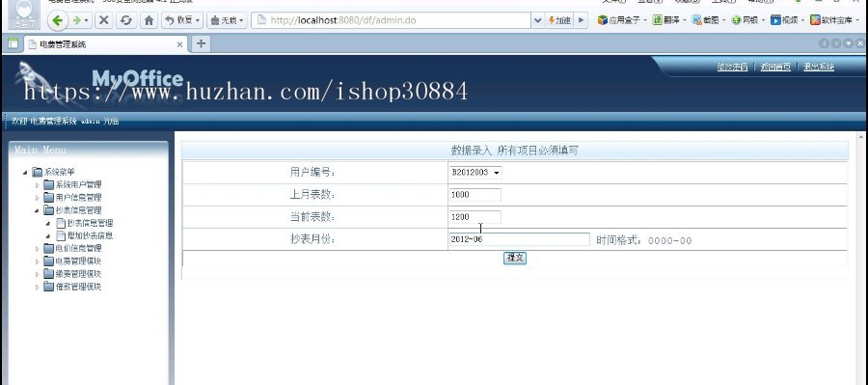Expand the 电费管理模块 folder arrow

tap(38, 261)
